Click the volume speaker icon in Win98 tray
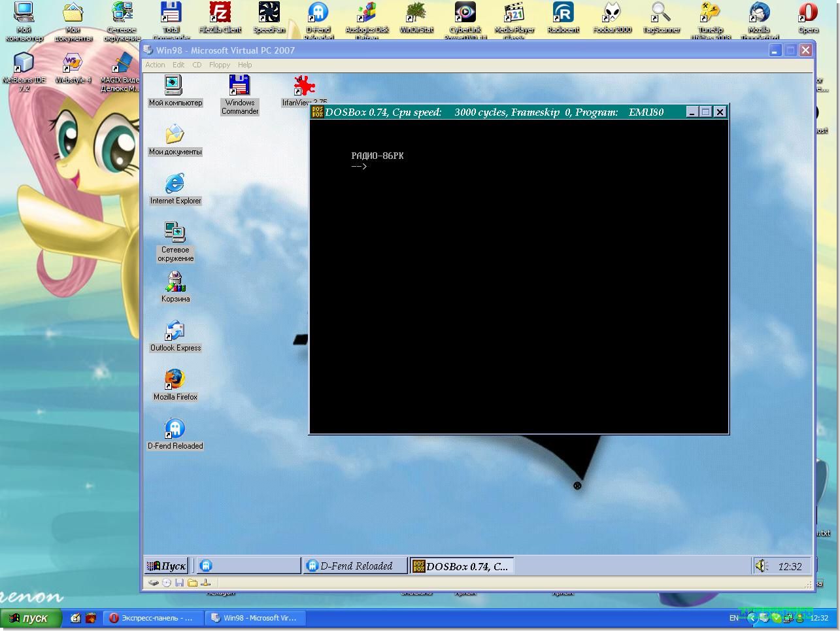This screenshot has height=631, width=840. pos(762,566)
